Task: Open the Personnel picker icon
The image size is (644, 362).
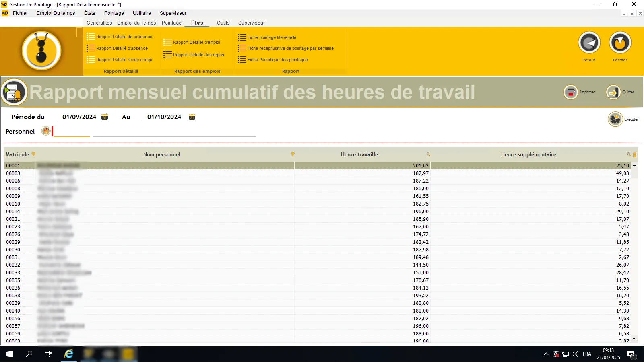Action: pyautogui.click(x=46, y=131)
